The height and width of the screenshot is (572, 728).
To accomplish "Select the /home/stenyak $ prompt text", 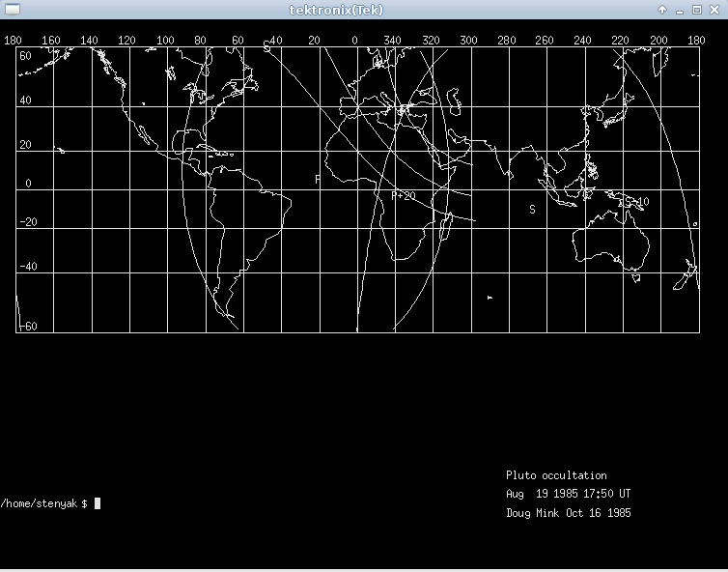I will 44,503.
